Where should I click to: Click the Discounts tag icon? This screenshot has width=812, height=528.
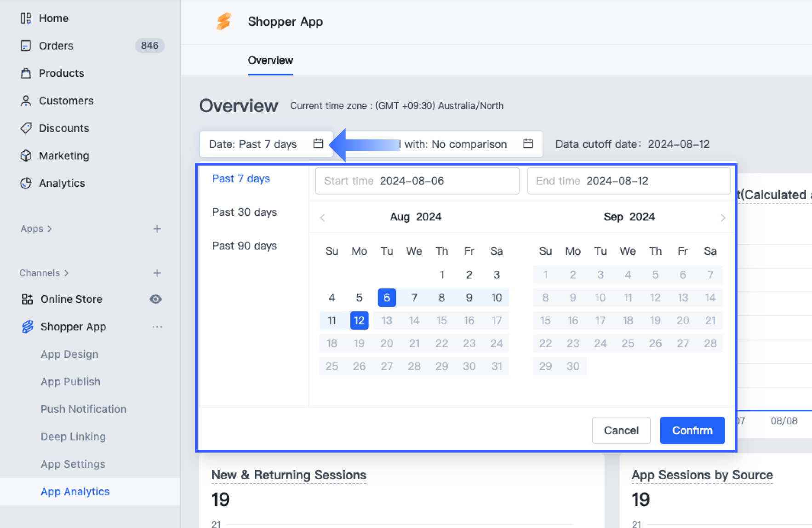(26, 128)
